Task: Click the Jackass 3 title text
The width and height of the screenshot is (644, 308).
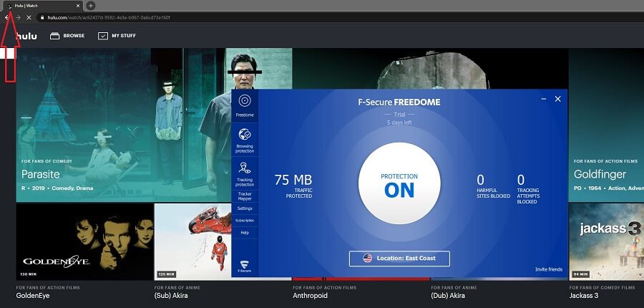Action: [x=584, y=296]
